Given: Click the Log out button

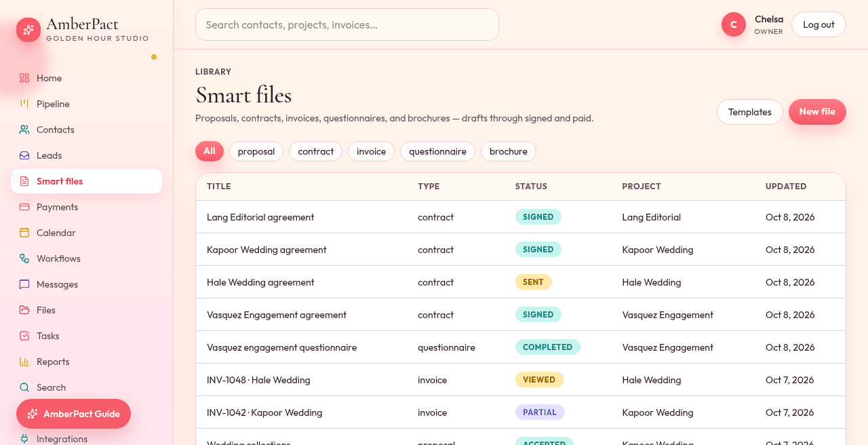Looking at the screenshot, I should pos(818,24).
